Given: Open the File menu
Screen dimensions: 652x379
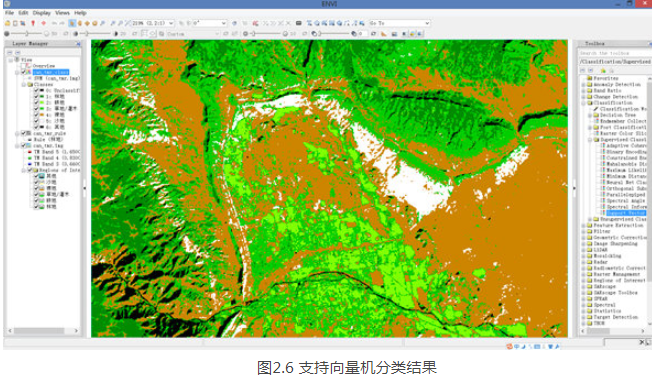Looking at the screenshot, I should pos(9,13).
